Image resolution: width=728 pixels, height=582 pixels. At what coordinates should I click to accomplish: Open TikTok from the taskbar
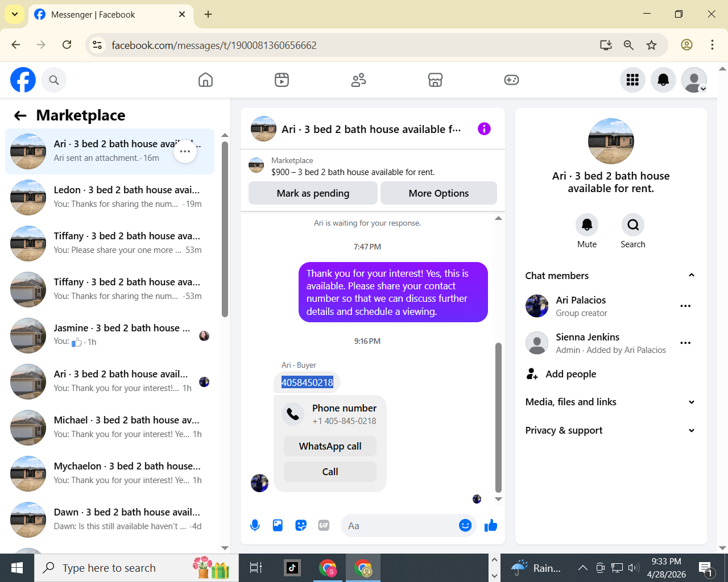tap(292, 567)
